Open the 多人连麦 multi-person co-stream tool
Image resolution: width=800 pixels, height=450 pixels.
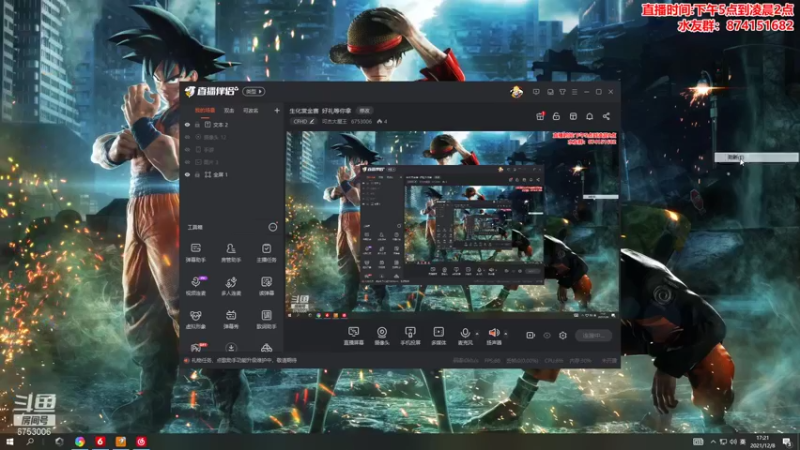pos(231,286)
